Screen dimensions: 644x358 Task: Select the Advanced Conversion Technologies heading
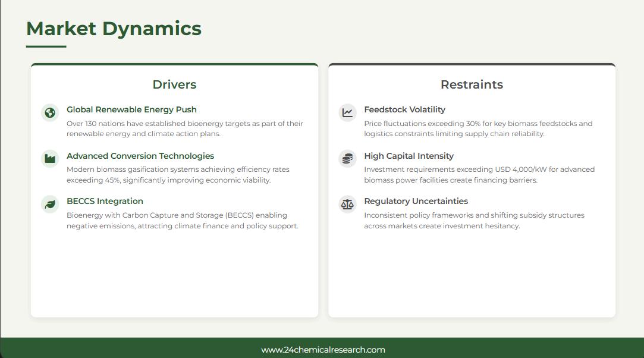[x=140, y=156]
